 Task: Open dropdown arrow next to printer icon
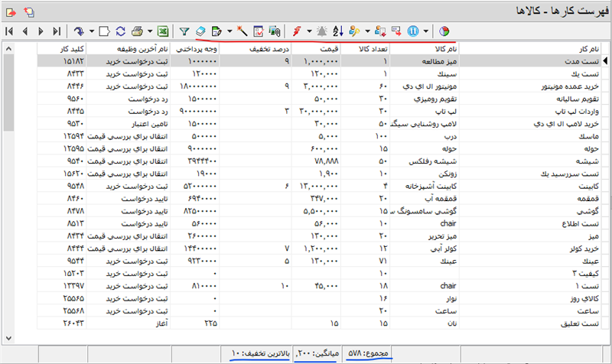pos(149,31)
